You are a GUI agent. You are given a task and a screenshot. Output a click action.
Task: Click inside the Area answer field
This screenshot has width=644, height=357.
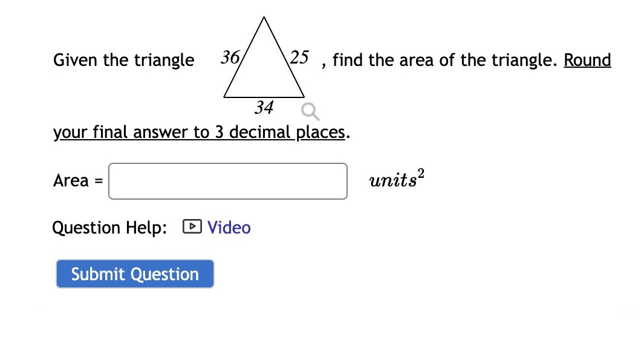pyautogui.click(x=227, y=180)
